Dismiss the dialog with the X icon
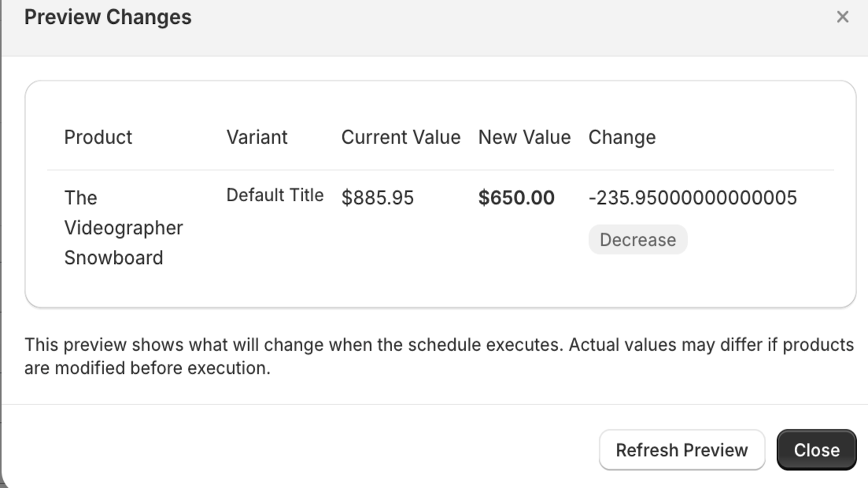This screenshot has height=488, width=868. pyautogui.click(x=842, y=17)
